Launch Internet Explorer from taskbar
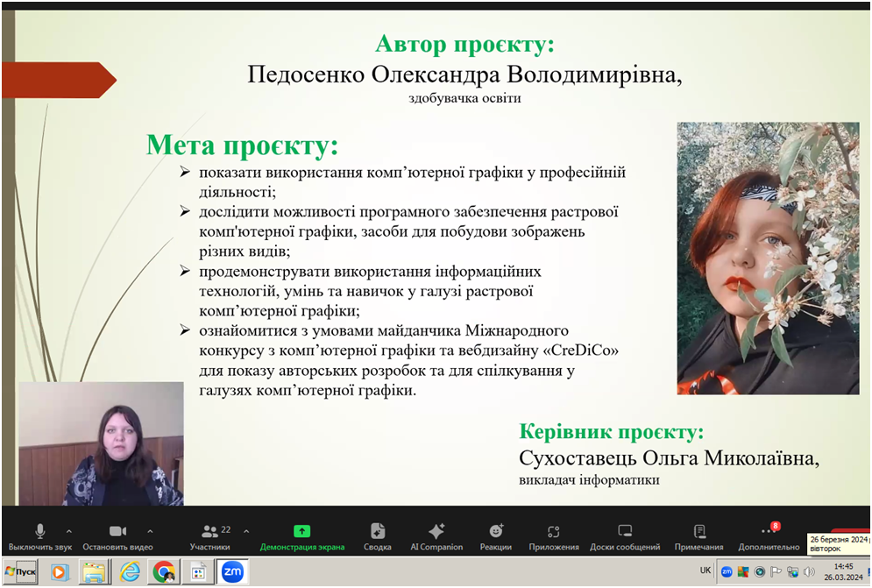 pos(130,572)
